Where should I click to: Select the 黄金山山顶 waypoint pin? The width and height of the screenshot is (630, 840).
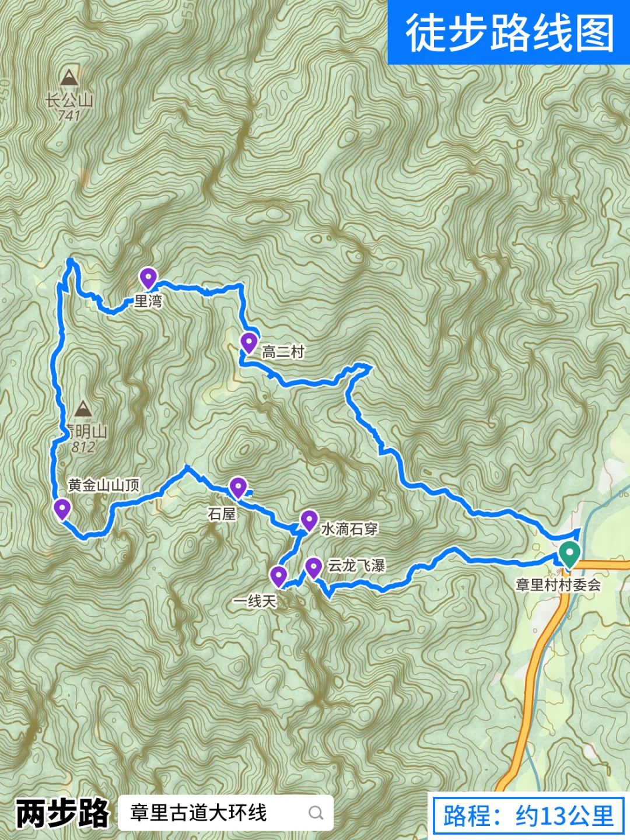pyautogui.click(x=61, y=509)
